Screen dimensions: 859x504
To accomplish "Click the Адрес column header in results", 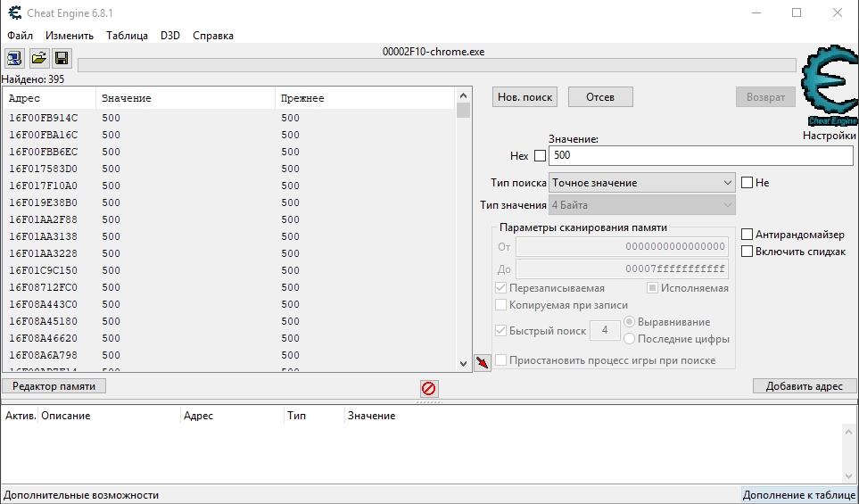I will click(49, 99).
